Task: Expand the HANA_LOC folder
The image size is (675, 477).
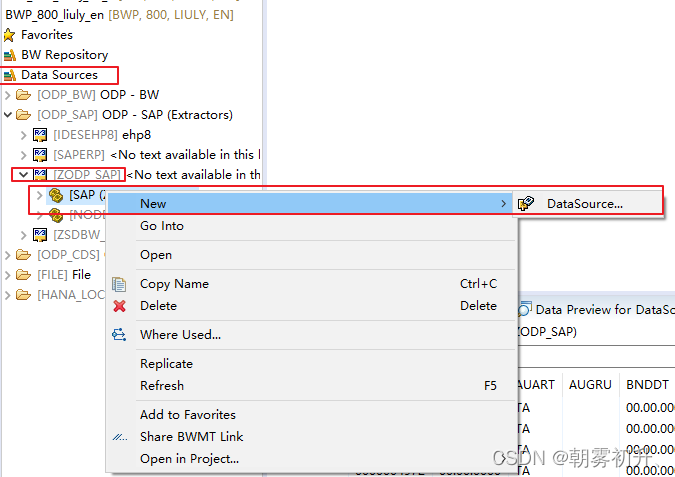Action: click(7, 295)
